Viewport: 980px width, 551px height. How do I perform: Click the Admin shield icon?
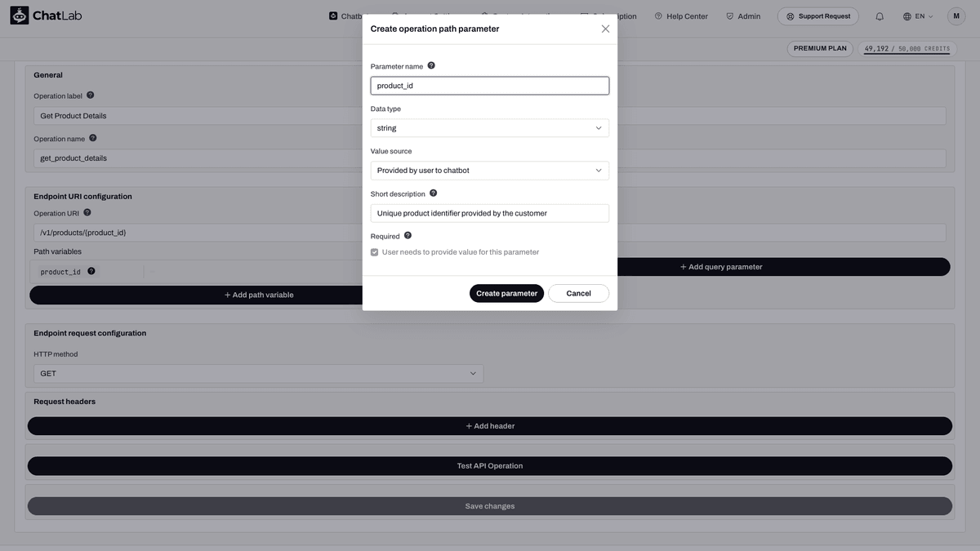(730, 16)
